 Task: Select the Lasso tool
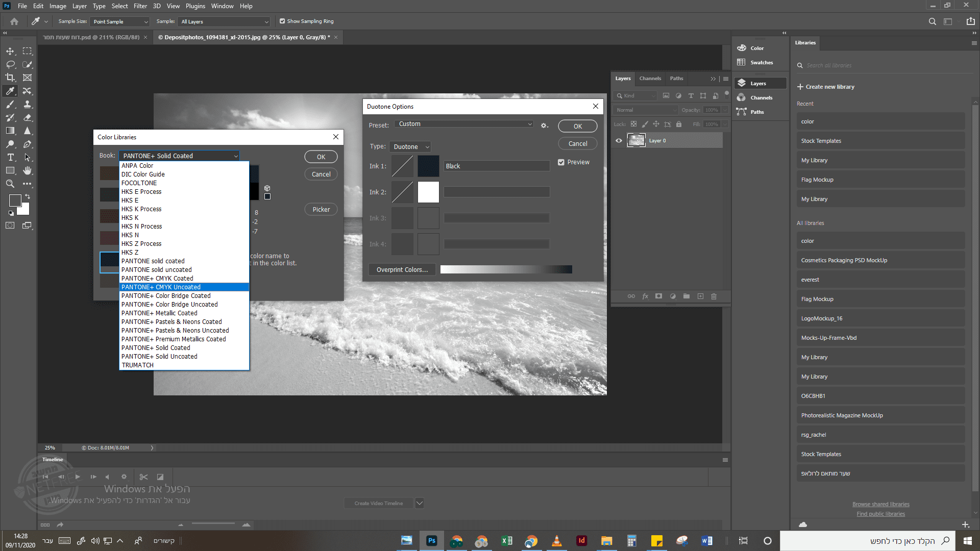pos(10,64)
